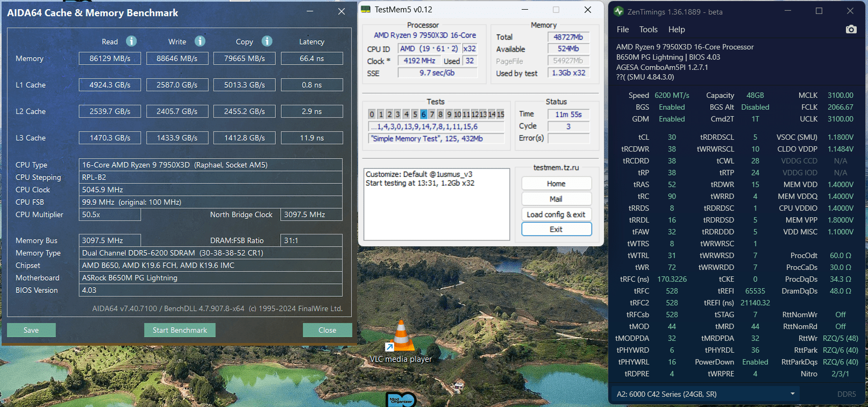Screen dimensions: 868x407
Task: Click TestMem5 SSE value 9.7 sec/Gb
Action: point(437,73)
